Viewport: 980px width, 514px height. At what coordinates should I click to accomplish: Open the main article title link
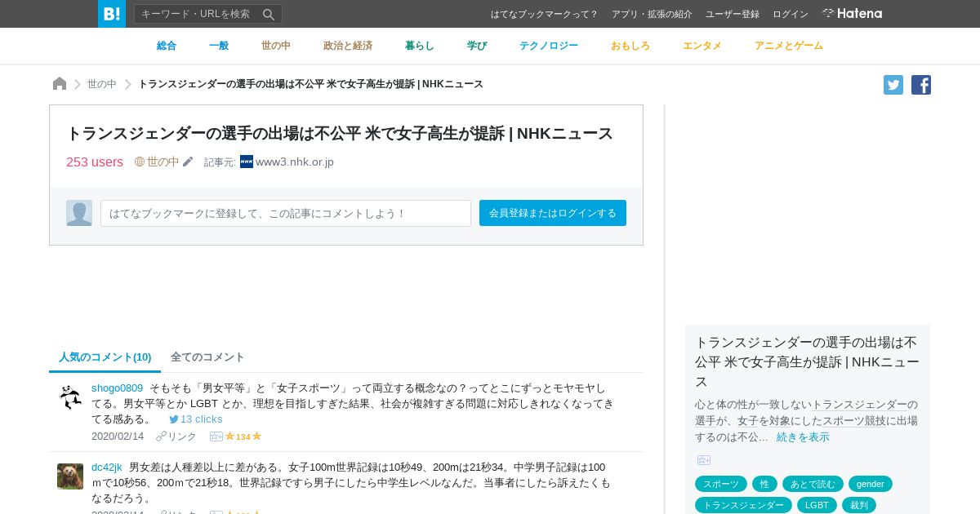(340, 134)
